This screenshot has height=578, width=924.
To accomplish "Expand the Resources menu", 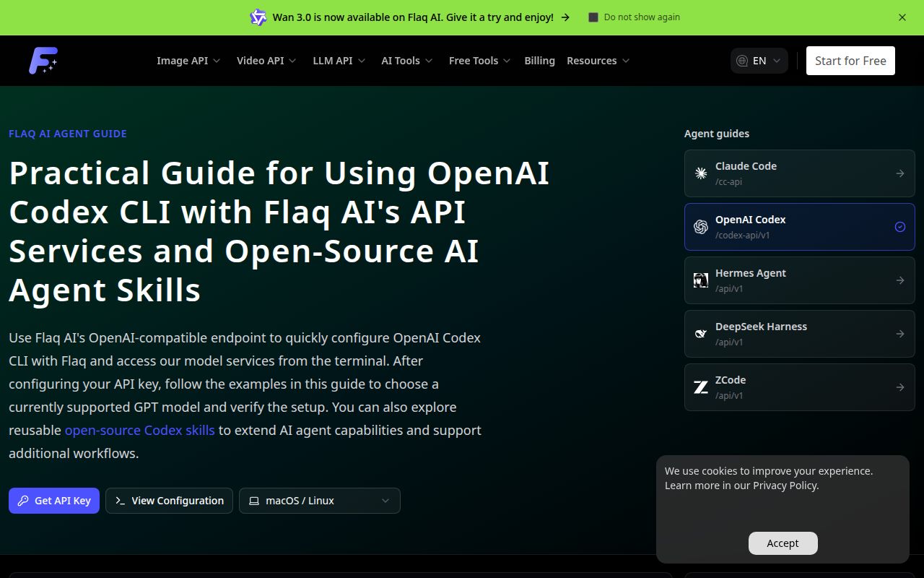I will pyautogui.click(x=598, y=61).
